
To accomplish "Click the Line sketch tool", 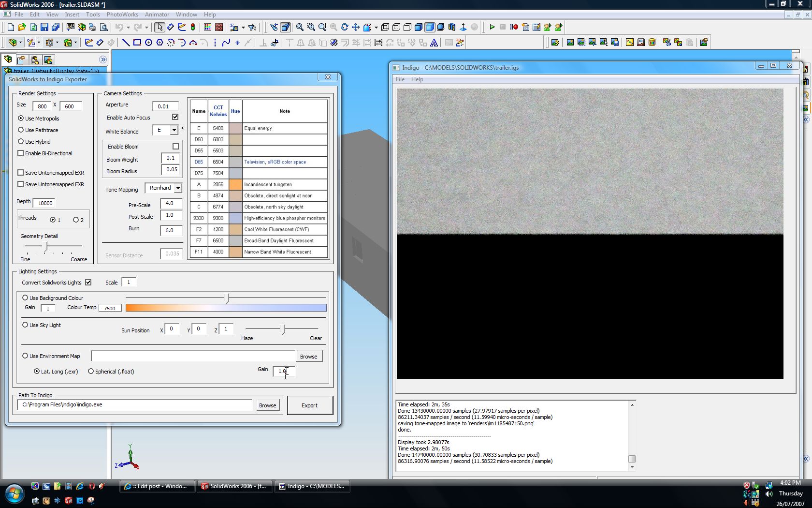I will coord(126,43).
